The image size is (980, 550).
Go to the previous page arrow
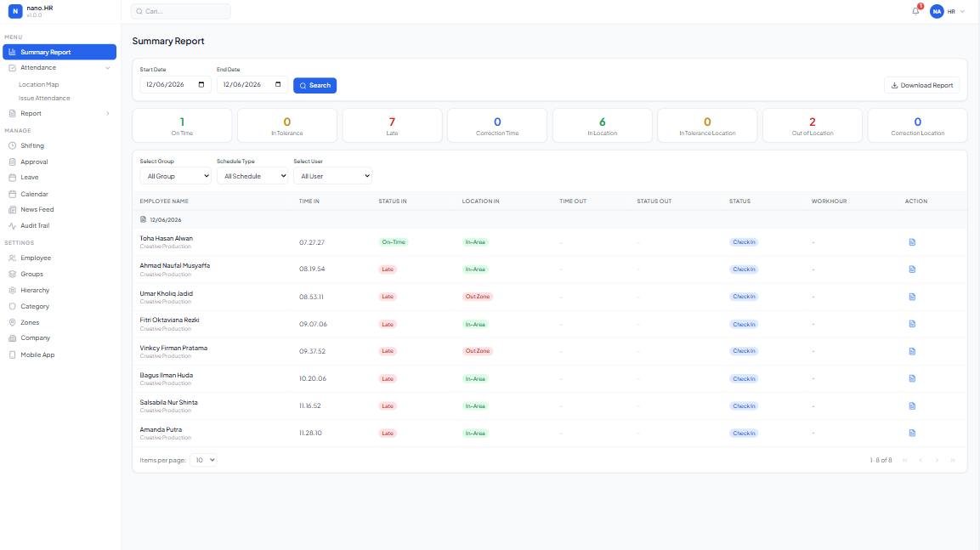(921, 461)
